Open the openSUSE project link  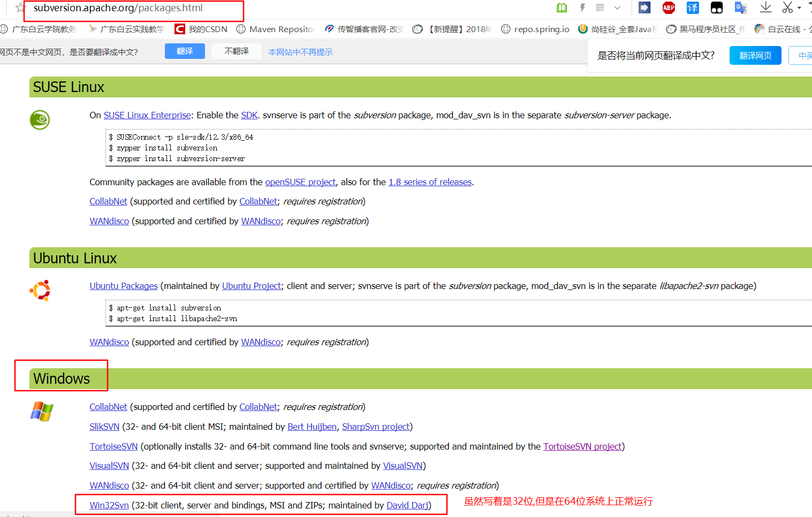point(300,182)
